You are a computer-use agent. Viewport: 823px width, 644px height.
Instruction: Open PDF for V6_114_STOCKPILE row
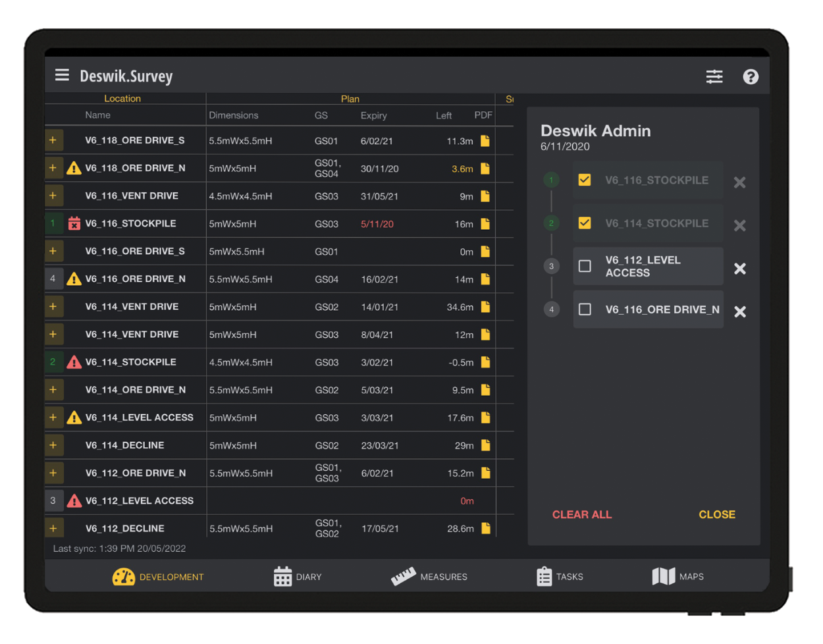pos(485,362)
